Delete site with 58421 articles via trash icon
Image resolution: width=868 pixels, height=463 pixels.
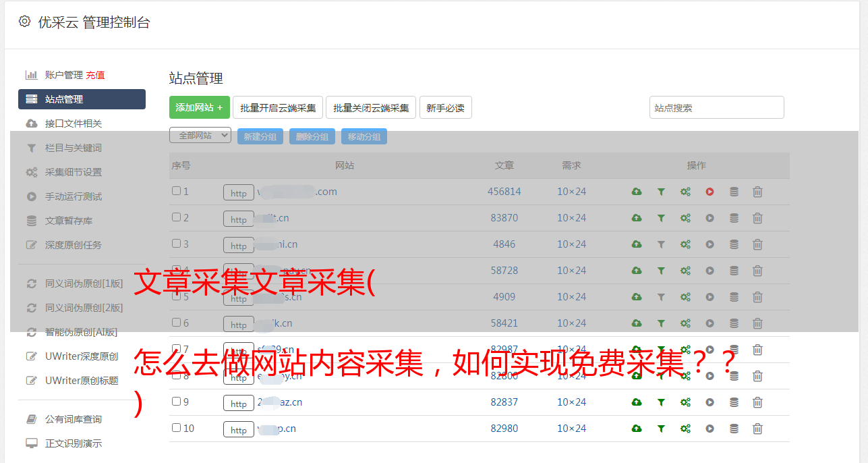point(757,323)
